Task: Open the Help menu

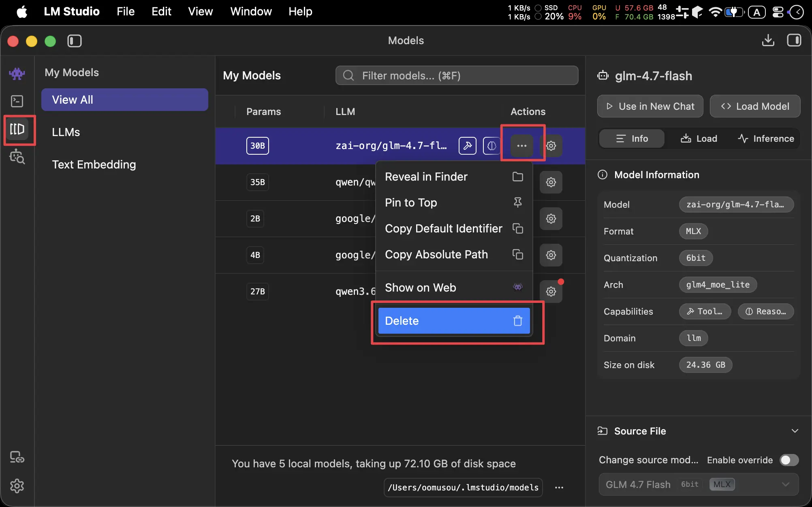Action: [x=300, y=11]
